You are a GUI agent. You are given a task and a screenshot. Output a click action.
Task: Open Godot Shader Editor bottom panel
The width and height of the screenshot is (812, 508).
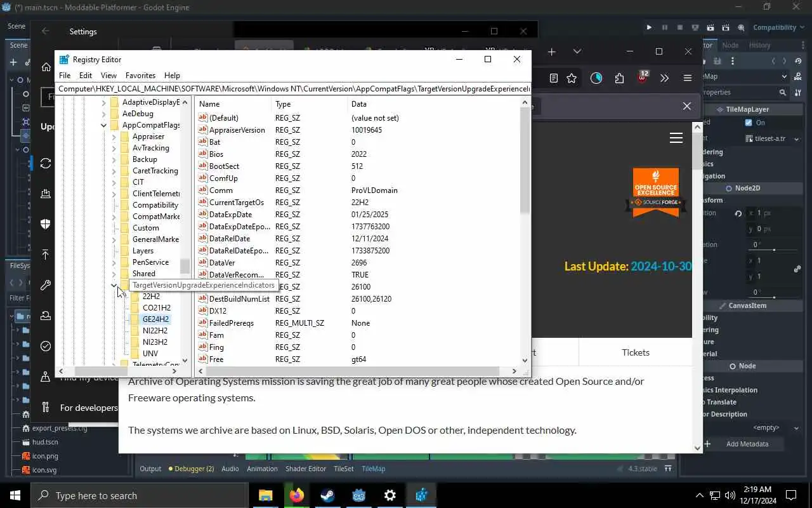pos(306,469)
